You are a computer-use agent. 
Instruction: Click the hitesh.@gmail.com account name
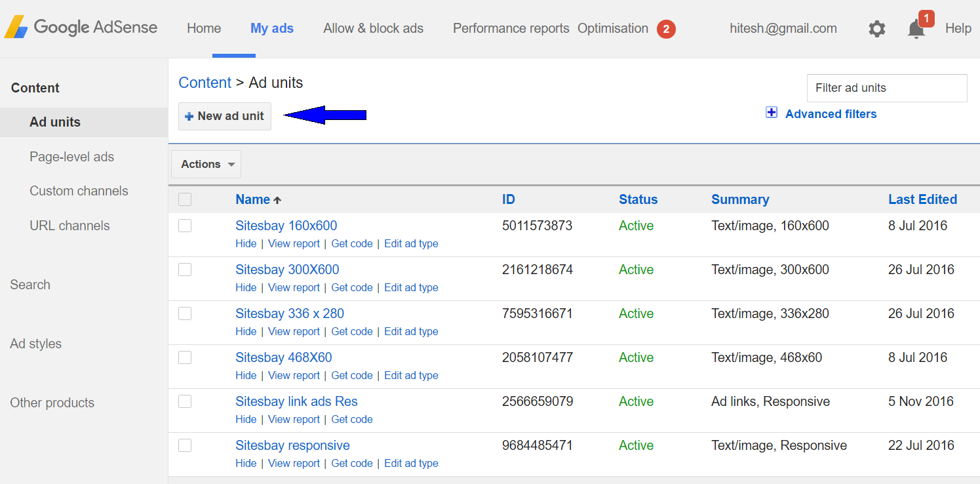click(x=783, y=28)
